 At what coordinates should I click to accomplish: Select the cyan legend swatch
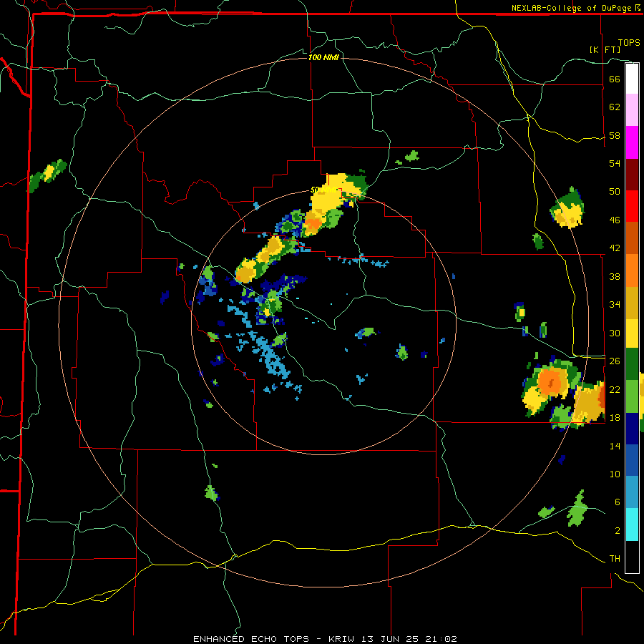click(632, 525)
